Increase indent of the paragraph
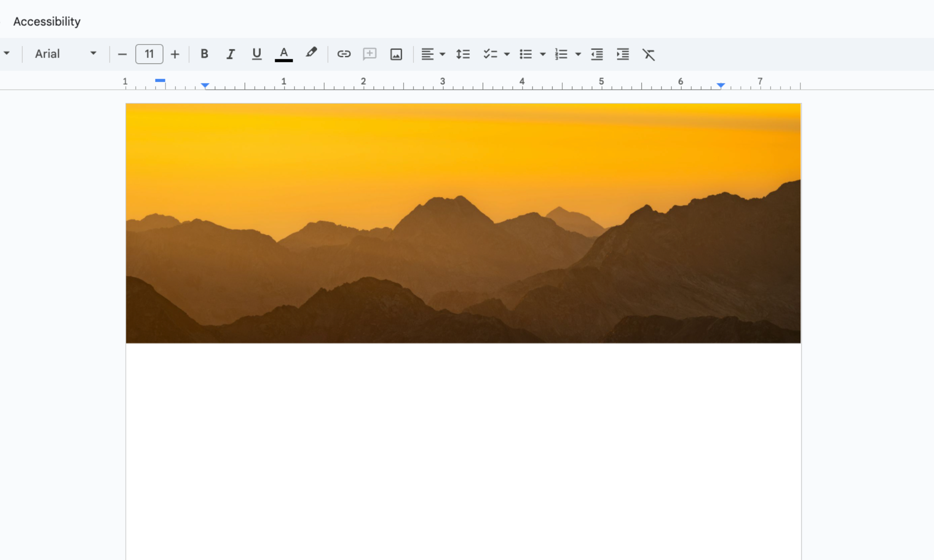Screen dimensions: 934x560 (622, 54)
